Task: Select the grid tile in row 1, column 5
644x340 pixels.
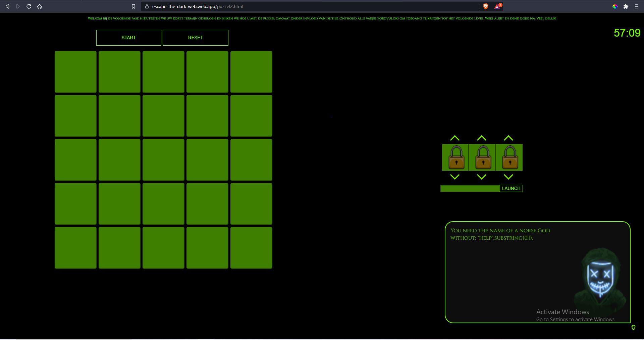Action: 251,72
